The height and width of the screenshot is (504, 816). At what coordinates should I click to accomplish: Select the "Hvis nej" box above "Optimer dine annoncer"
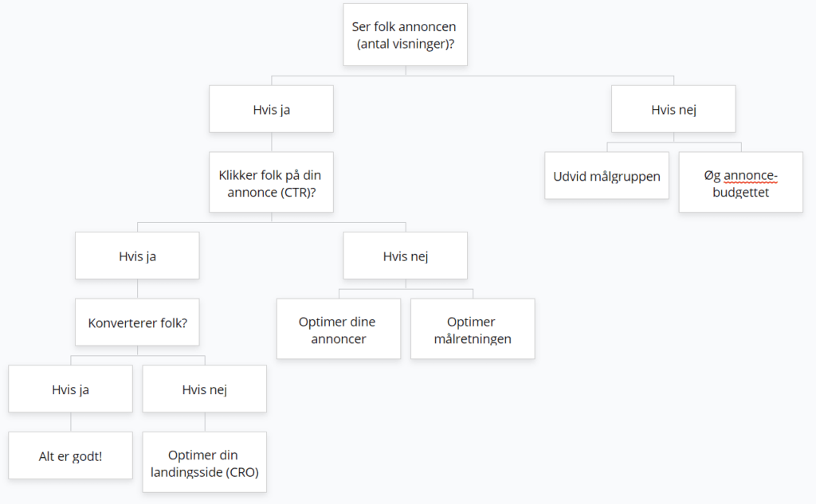(405, 256)
